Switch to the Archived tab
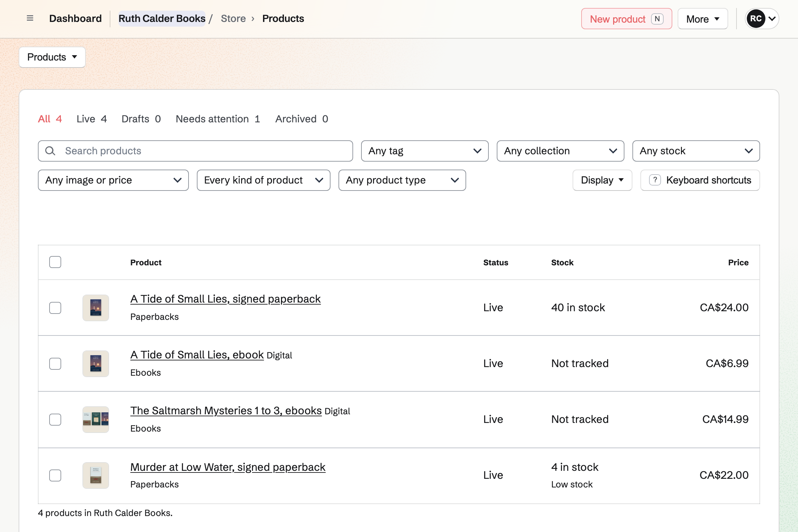The width and height of the screenshot is (798, 532). point(302,119)
